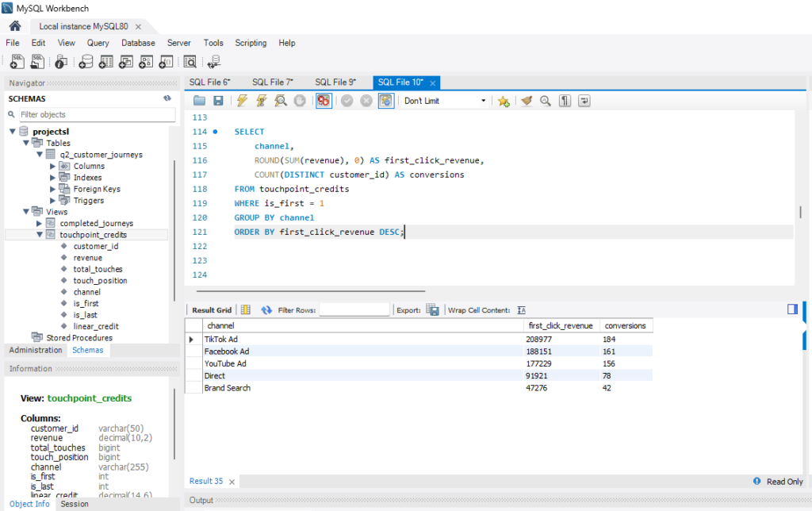Open the Home screen tab icon
812x511 pixels.
15,26
